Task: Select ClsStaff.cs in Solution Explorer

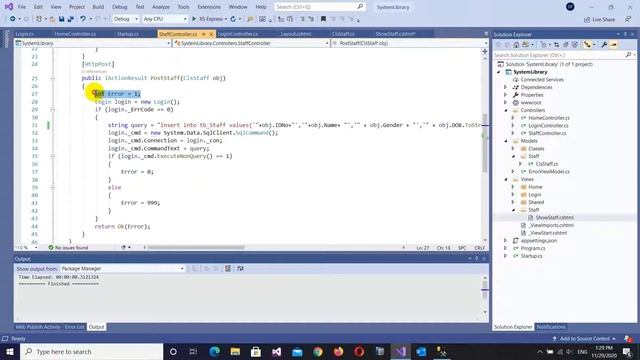Action: tap(547, 164)
